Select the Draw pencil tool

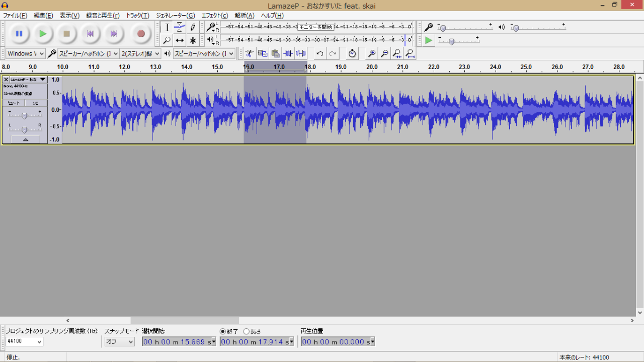point(193,27)
